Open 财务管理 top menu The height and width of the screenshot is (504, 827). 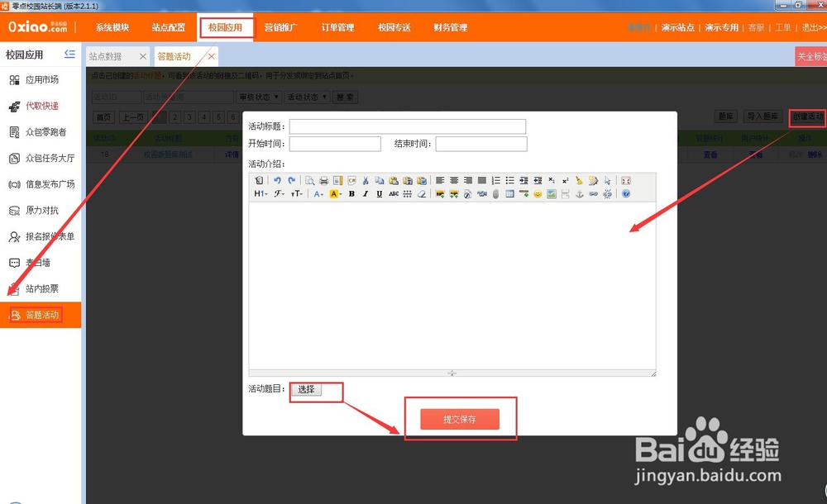tap(451, 27)
